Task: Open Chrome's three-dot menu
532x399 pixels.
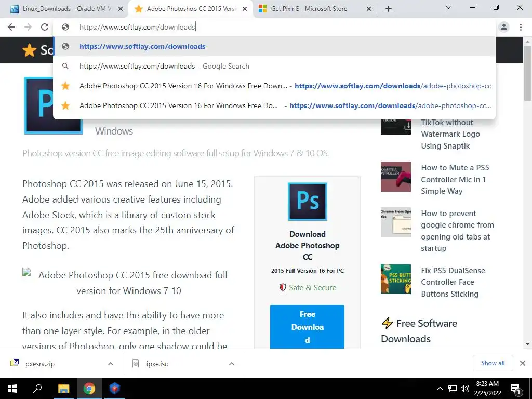Action: click(x=521, y=27)
